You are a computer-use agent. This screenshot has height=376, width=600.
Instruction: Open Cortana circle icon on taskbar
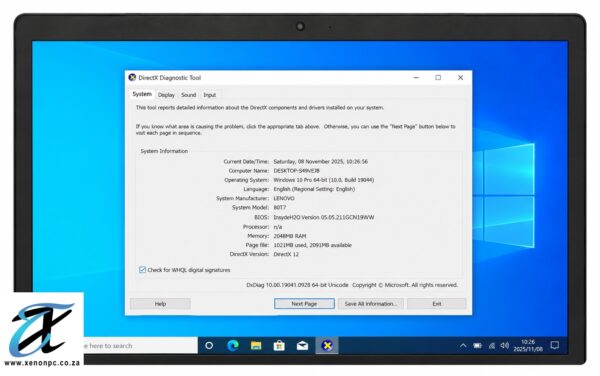pos(209,346)
